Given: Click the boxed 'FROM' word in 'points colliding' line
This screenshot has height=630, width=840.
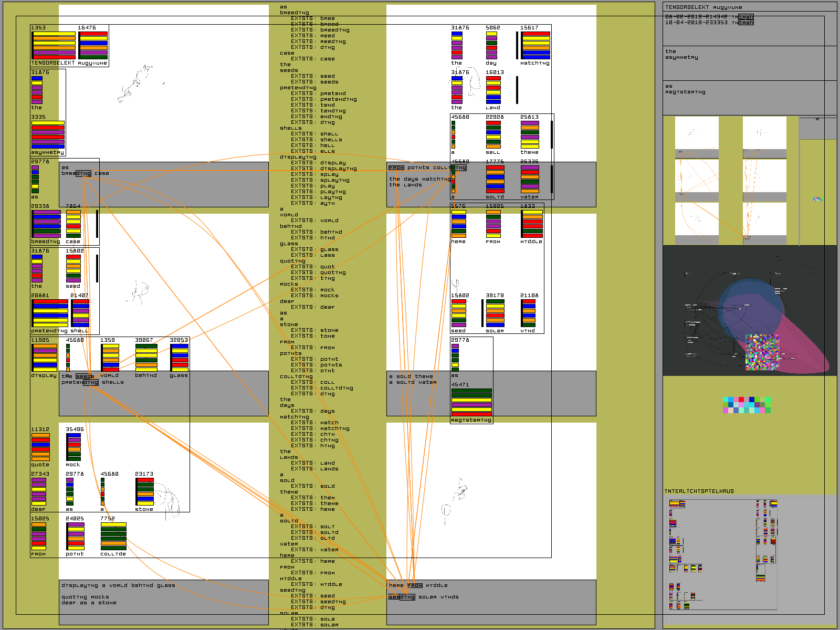Looking at the screenshot, I should 396,168.
